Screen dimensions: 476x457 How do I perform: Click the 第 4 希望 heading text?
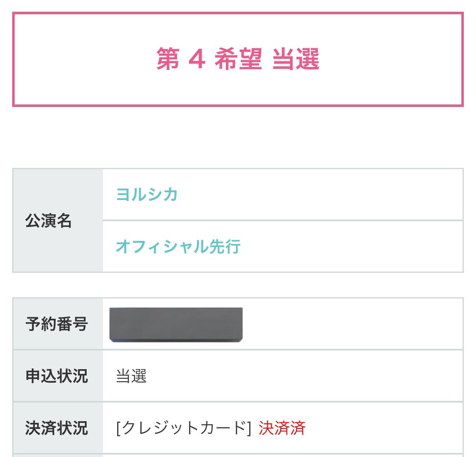pyautogui.click(x=209, y=59)
